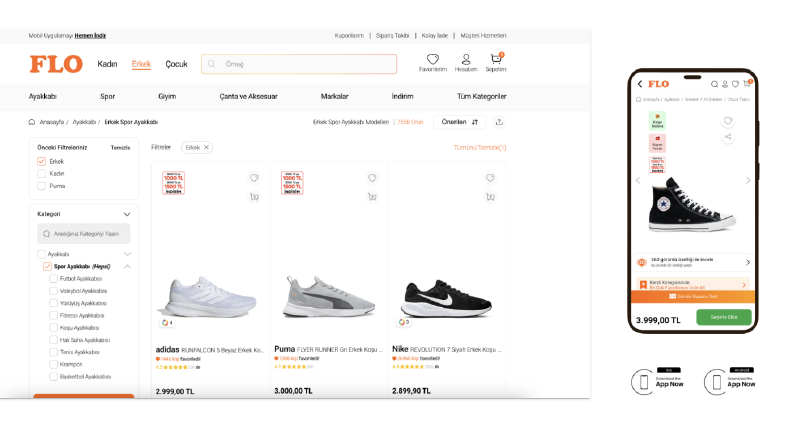Check the Kadın previous filter checkbox
The height and width of the screenshot is (446, 793).
click(x=41, y=173)
